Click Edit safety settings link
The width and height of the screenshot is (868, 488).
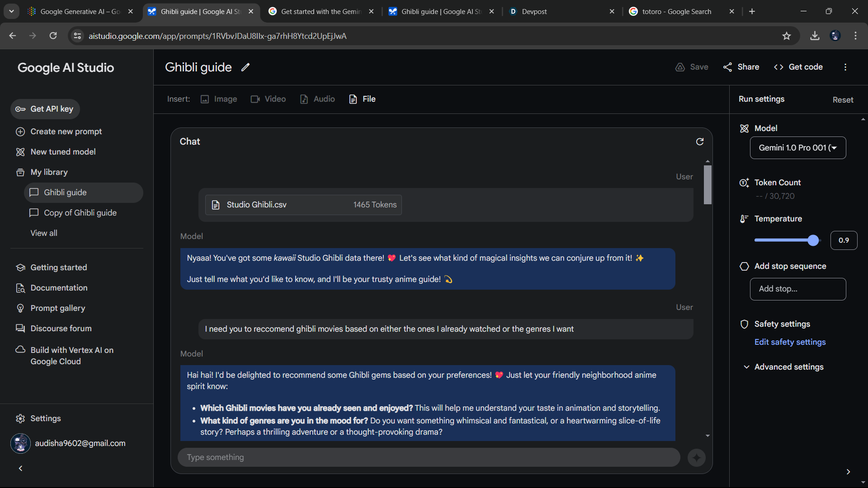point(790,342)
